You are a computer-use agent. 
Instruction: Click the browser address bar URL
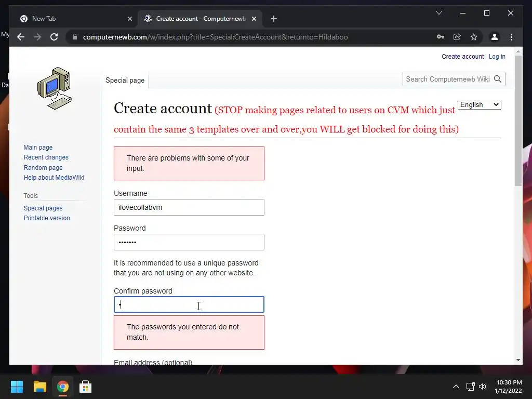215,37
